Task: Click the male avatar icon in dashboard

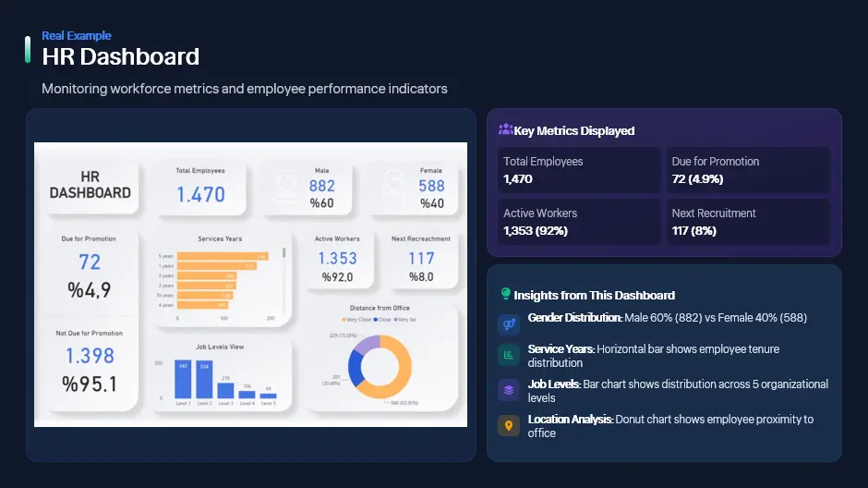Action: 287,185
